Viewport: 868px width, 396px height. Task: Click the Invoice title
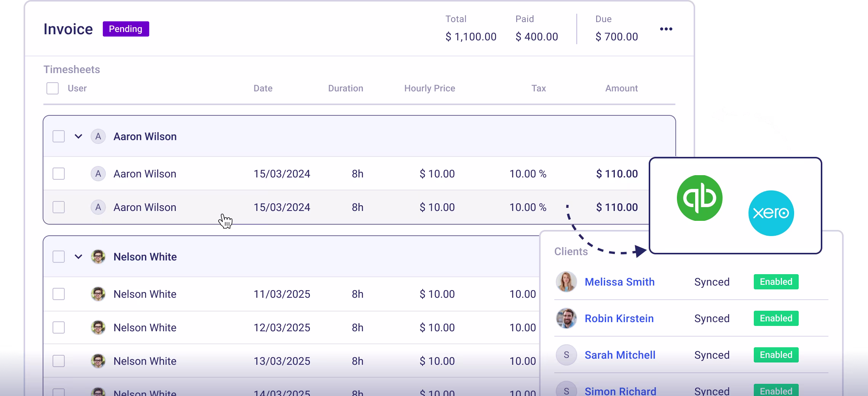[x=68, y=29]
